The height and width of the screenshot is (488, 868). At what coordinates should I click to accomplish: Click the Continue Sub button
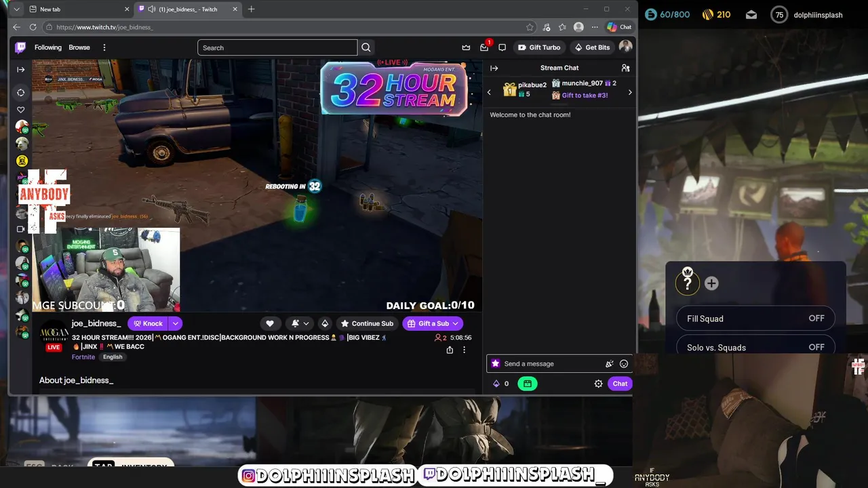tap(367, 323)
